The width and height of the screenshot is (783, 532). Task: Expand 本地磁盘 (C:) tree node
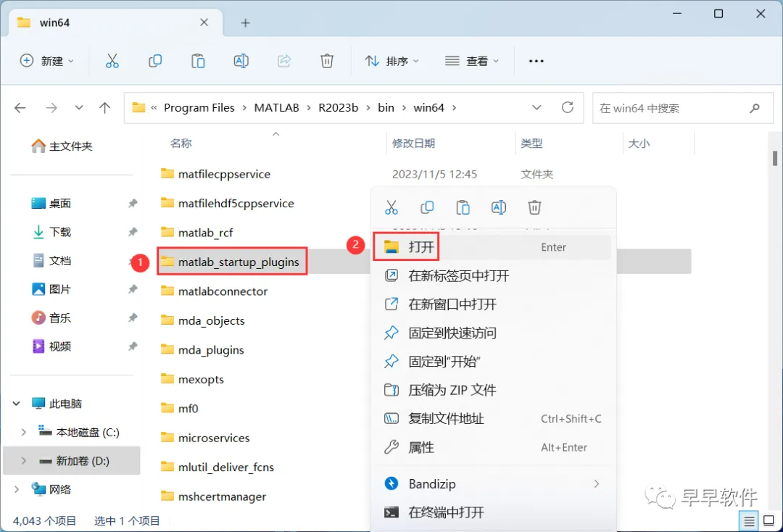pos(23,432)
